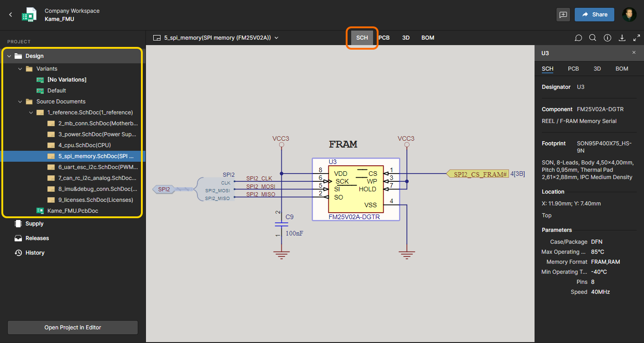Collapse the Design folder tree
This screenshot has width=644, height=343.
(9, 56)
